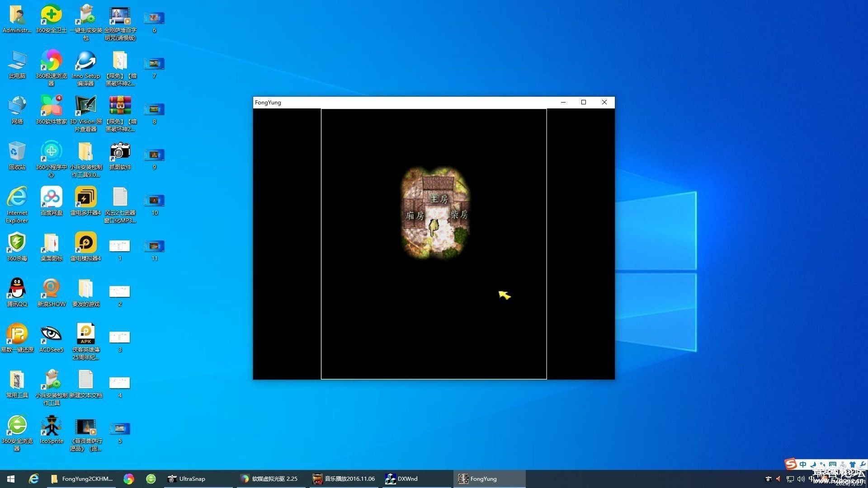This screenshot has height=488, width=868.
Task: Open Inno Setup 编译器 shortcut
Action: 85,68
